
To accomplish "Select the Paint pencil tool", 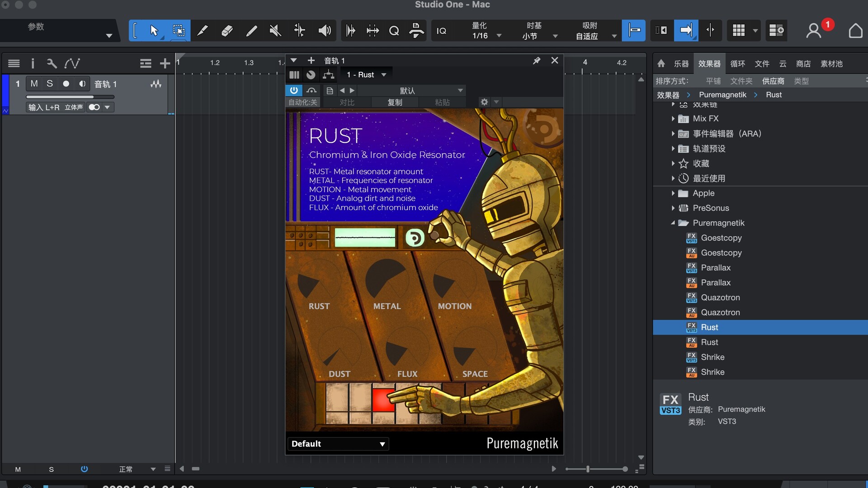I will (251, 31).
